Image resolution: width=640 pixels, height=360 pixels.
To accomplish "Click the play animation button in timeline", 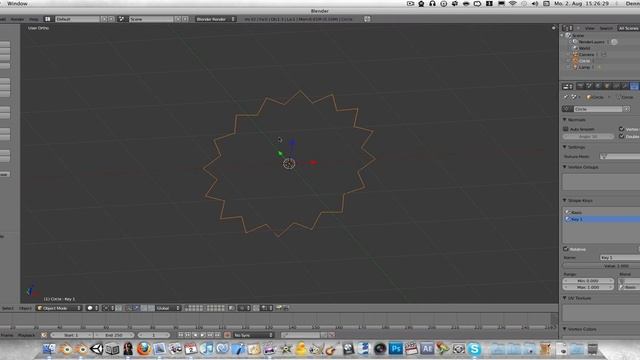I will [x=202, y=335].
